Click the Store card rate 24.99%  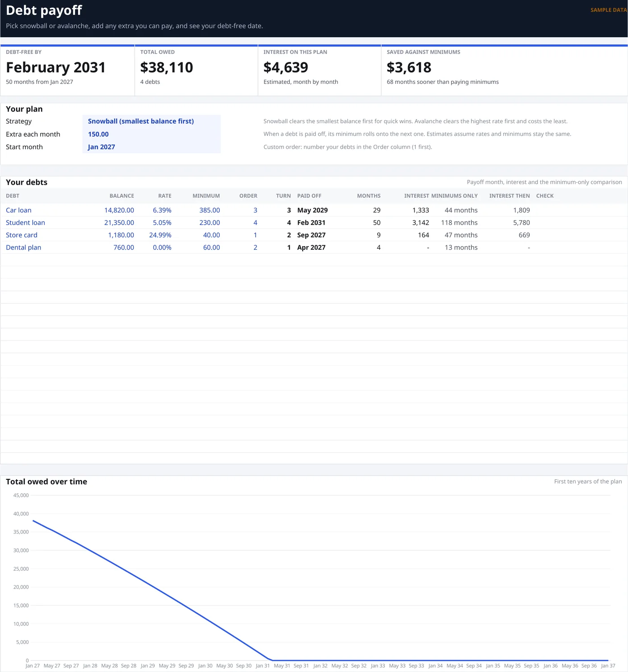coord(160,235)
